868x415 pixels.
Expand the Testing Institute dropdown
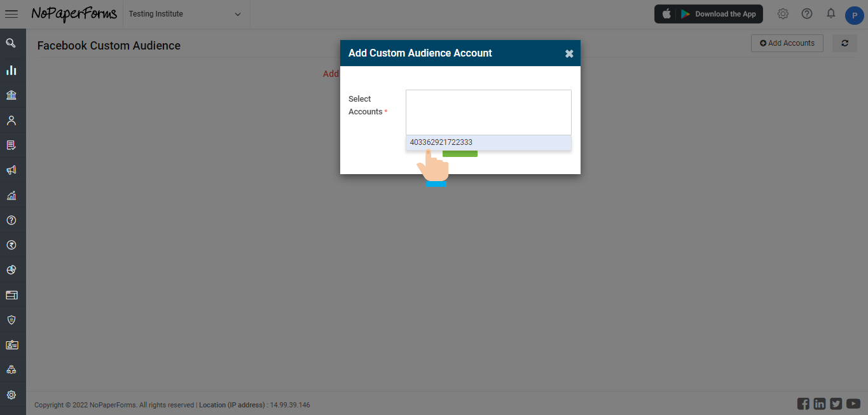(x=186, y=14)
